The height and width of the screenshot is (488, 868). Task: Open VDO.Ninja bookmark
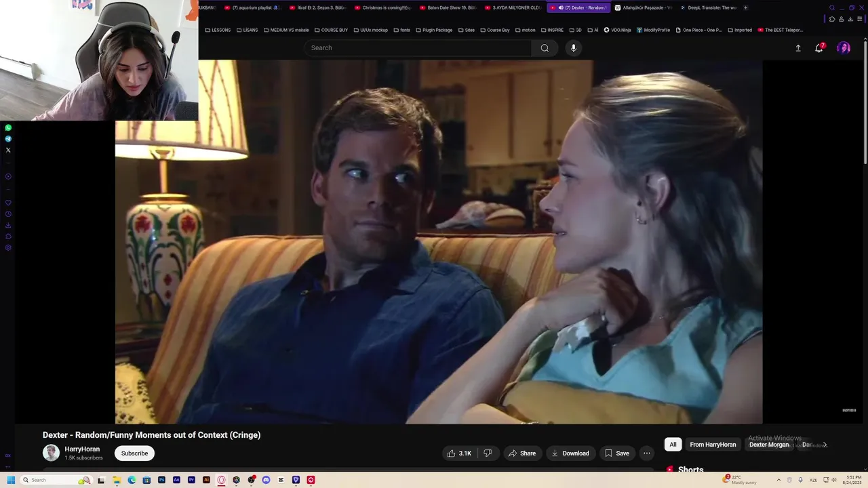(617, 30)
